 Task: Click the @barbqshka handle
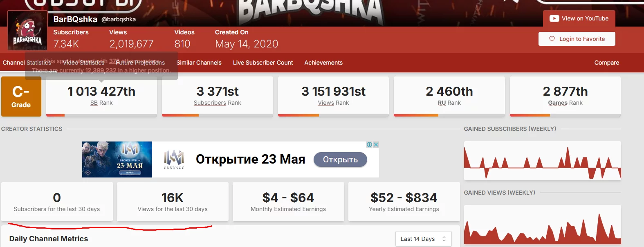119,19
